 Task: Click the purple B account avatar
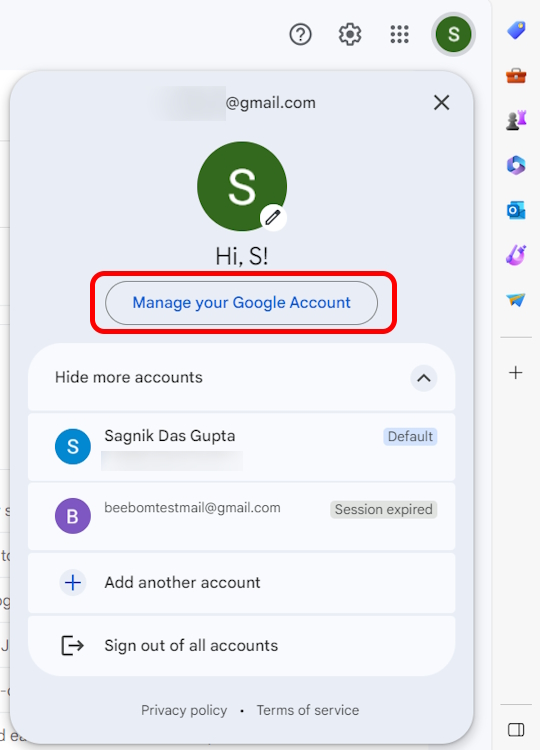[x=73, y=516]
